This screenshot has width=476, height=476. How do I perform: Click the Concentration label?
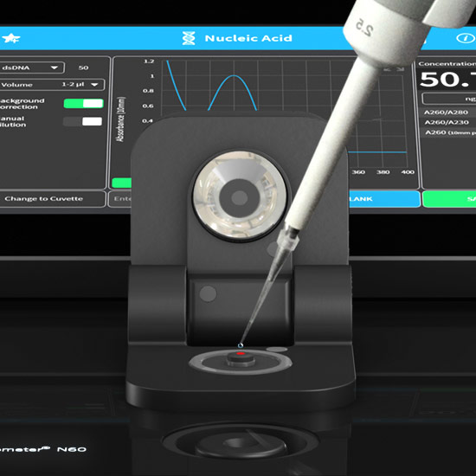[447, 64]
